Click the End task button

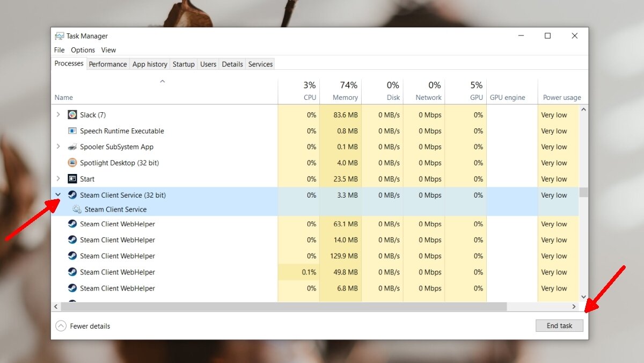tap(559, 325)
